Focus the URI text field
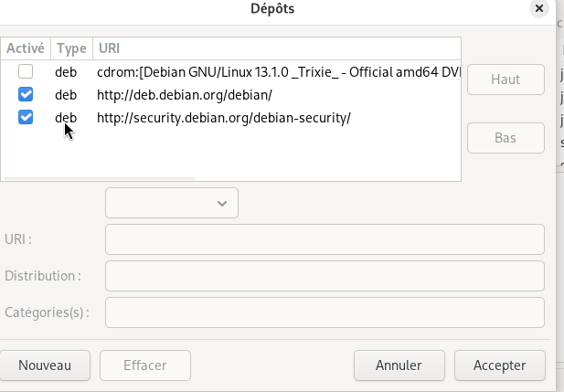564x392 pixels. click(325, 239)
